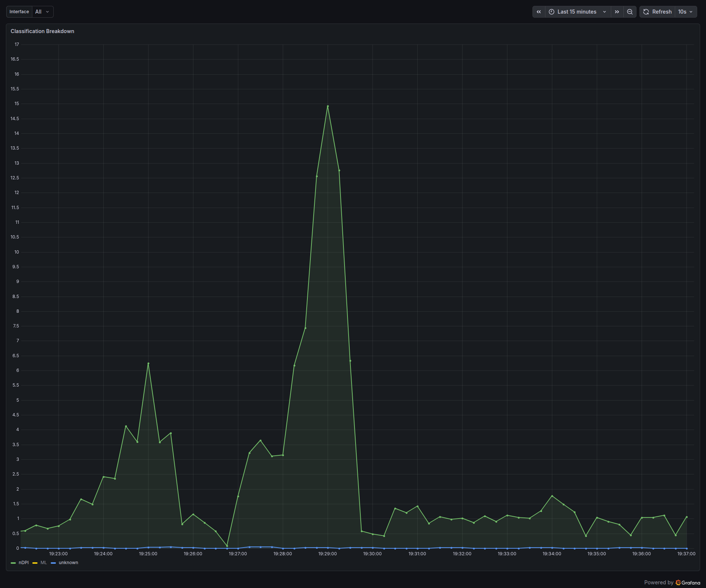Viewport: 706px width, 588px height.
Task: Click the refresh dashboard icon
Action: tap(646, 12)
